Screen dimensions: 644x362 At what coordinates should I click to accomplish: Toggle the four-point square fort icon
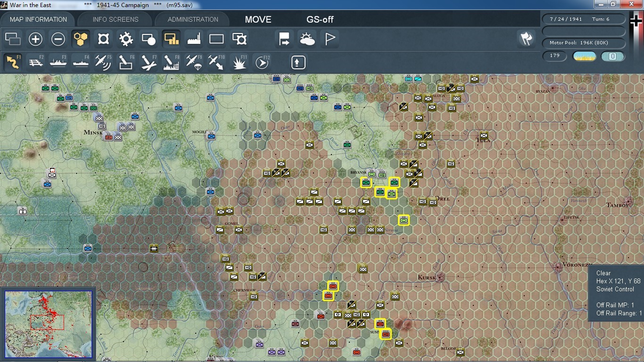103,39
